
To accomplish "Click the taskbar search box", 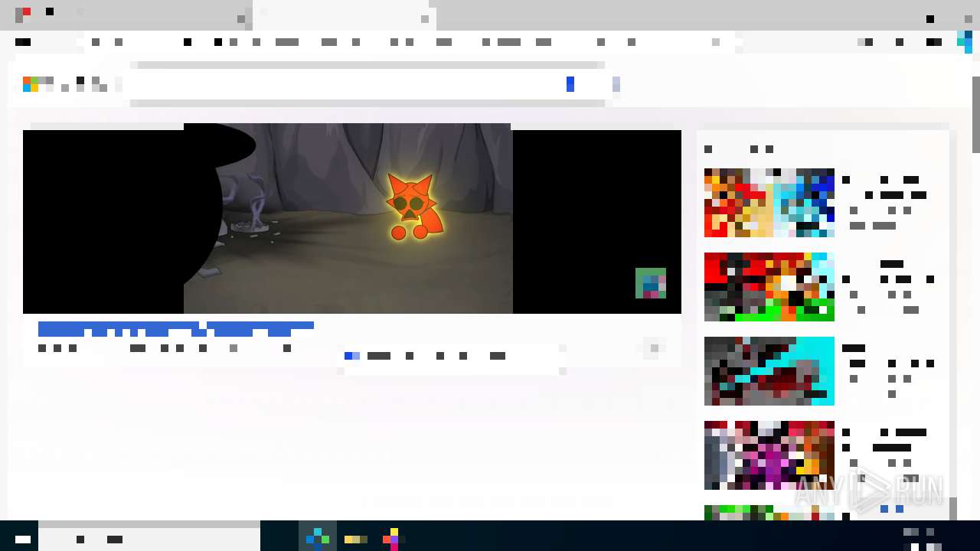I will coord(149,539).
